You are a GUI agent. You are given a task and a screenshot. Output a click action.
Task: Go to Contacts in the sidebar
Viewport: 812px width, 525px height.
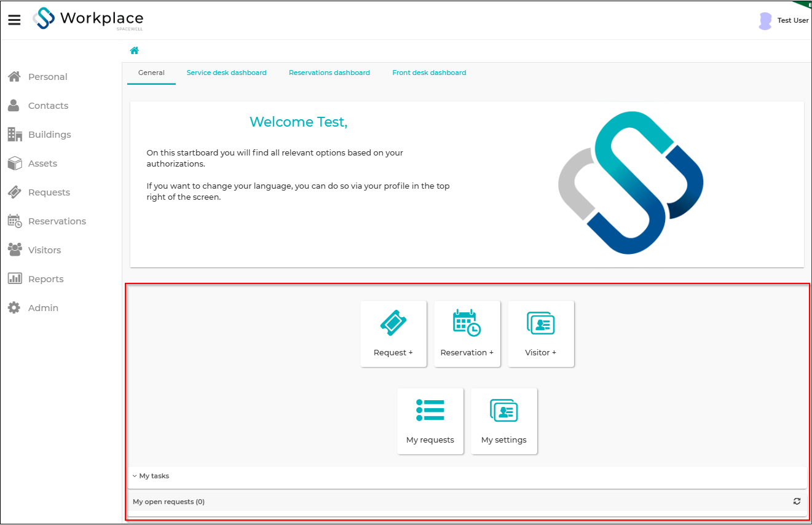(49, 106)
